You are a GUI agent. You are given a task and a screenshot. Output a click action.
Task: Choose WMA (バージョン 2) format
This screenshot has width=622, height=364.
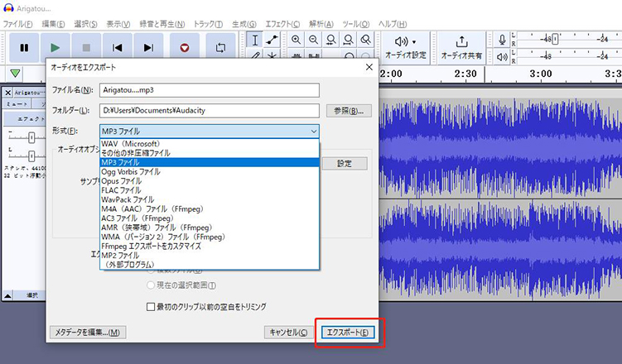(x=210, y=237)
